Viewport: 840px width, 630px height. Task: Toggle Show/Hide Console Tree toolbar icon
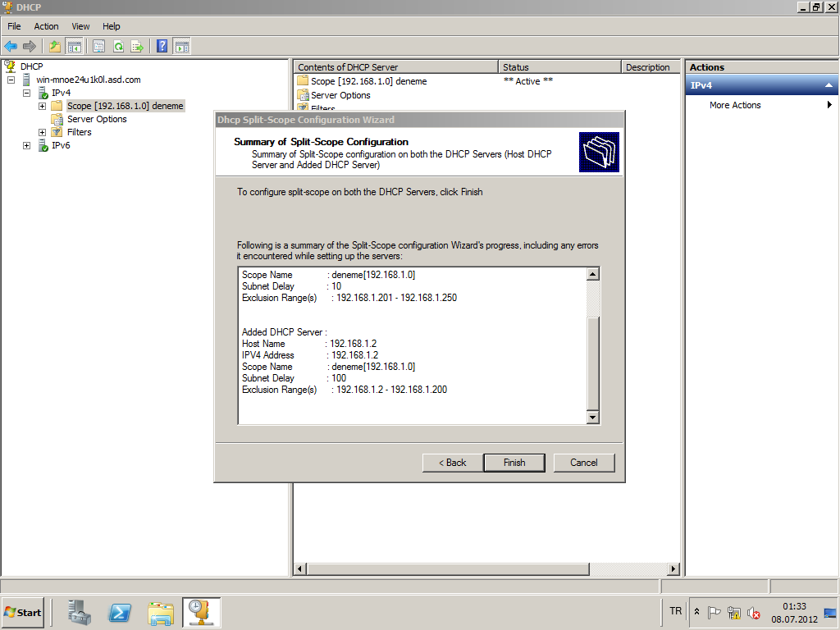point(74,47)
